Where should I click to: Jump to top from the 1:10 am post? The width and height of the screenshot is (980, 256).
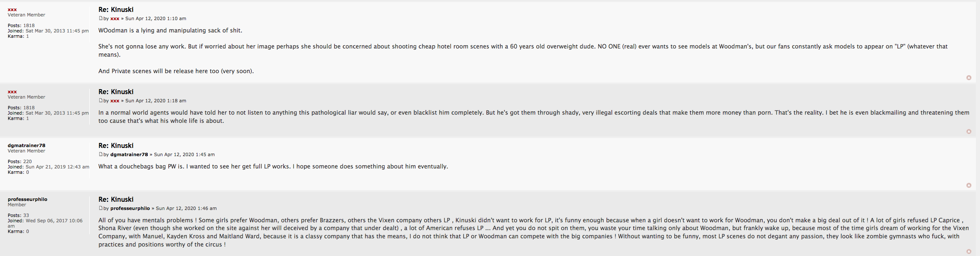coord(969,78)
